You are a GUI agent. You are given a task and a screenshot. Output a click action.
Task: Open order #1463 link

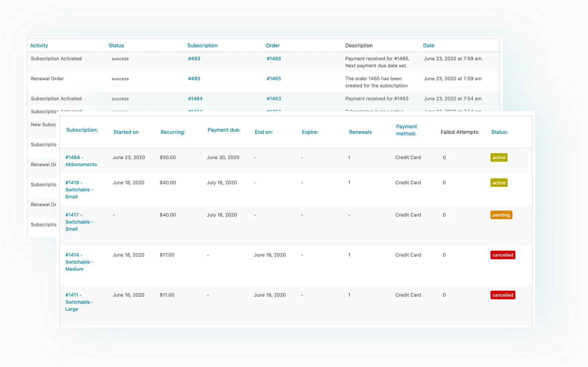click(x=274, y=99)
